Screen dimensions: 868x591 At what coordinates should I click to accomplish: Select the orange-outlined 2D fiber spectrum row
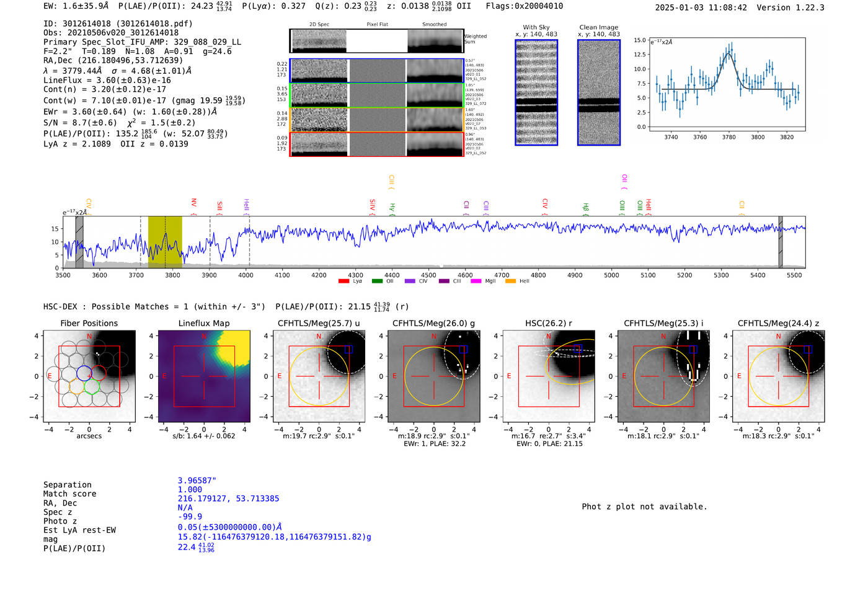tap(376, 120)
